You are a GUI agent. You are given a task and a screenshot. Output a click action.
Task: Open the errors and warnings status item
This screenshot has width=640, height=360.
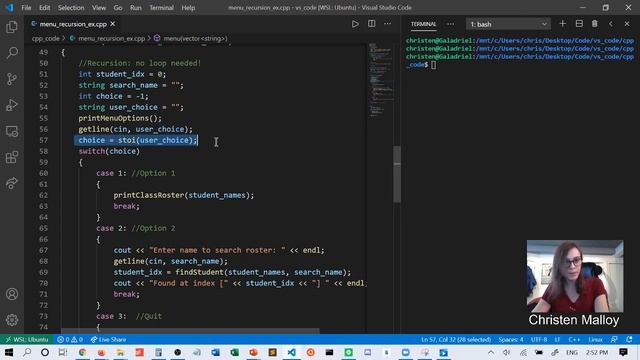coord(70,339)
